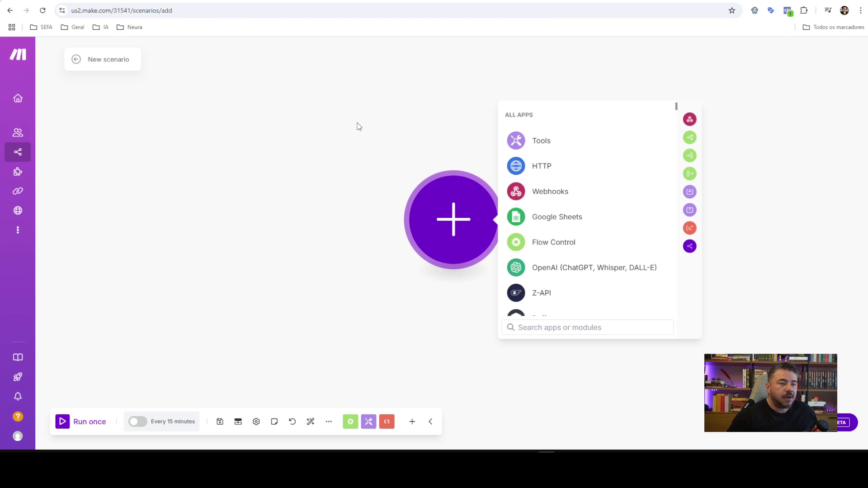Select Webhooks from the app list
868x488 pixels.
(550, 192)
